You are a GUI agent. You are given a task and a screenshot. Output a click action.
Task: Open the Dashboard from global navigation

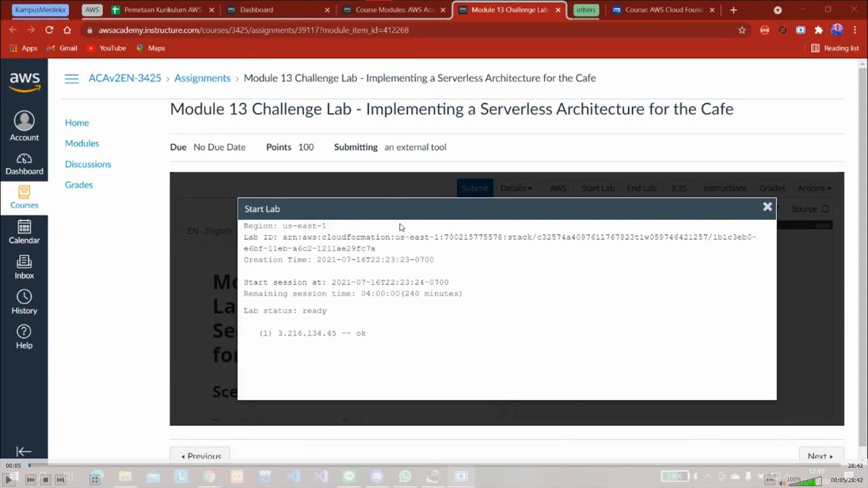point(24,164)
